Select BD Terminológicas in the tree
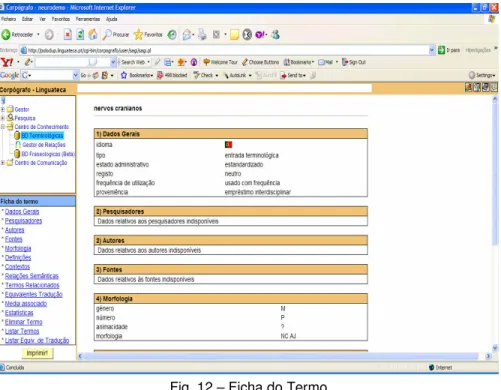 (42, 135)
